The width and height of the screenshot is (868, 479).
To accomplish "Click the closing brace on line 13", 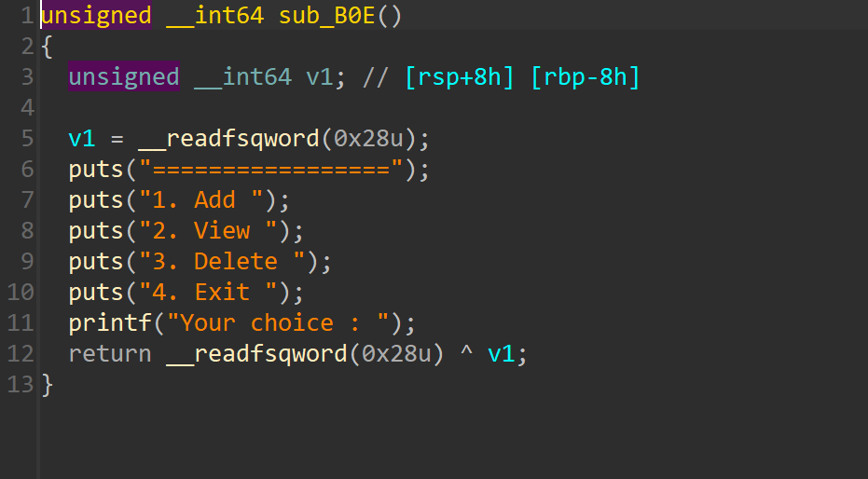I will (48, 384).
